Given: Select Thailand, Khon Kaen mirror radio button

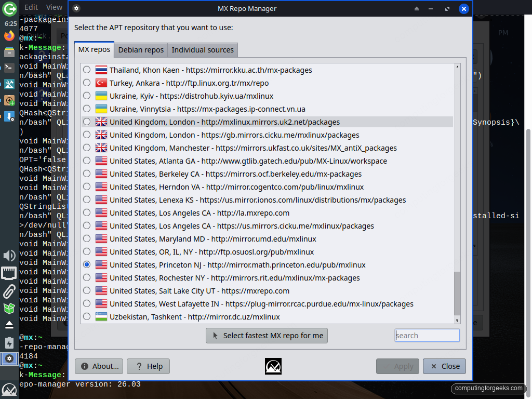Looking at the screenshot, I should [87, 70].
